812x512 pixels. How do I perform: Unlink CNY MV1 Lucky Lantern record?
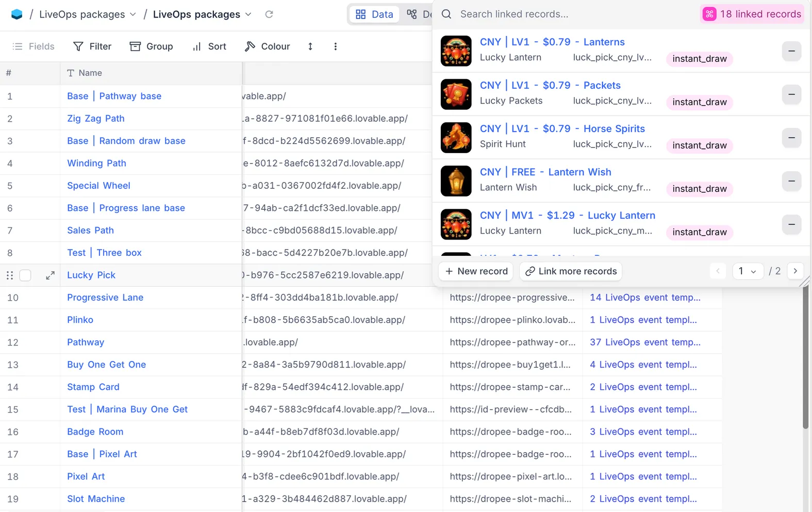[791, 224]
